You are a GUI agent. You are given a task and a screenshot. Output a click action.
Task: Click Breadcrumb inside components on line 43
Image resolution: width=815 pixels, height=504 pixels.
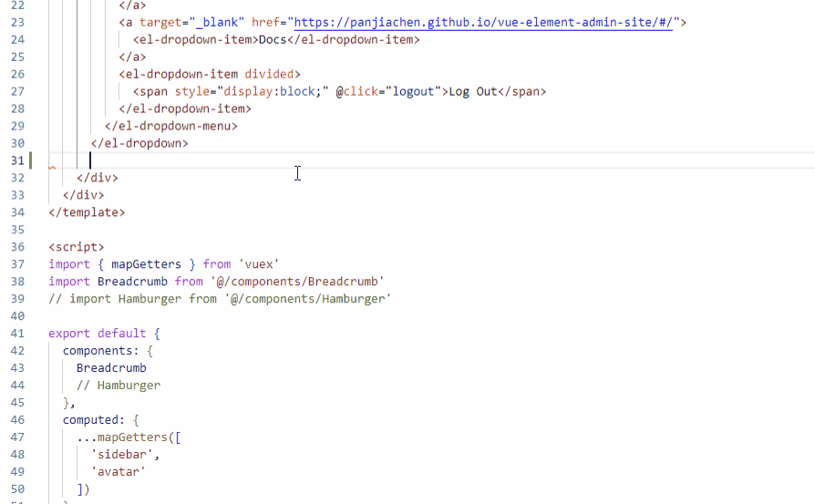click(111, 368)
